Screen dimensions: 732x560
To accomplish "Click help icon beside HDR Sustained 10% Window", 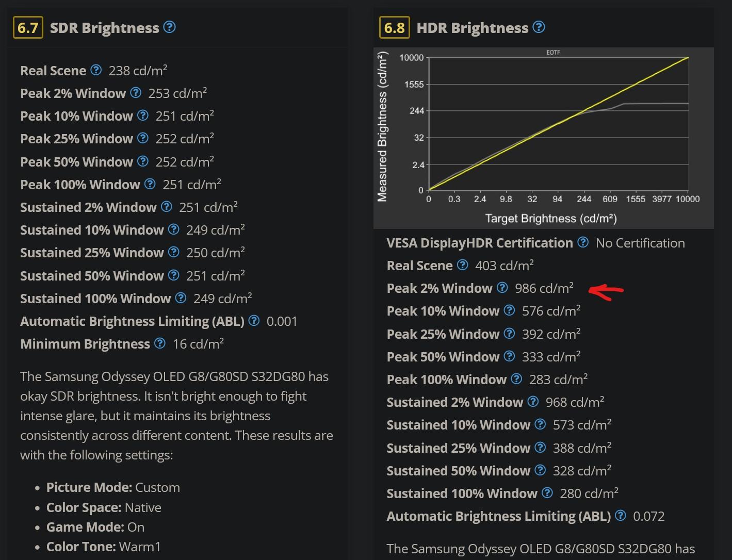I will [540, 424].
